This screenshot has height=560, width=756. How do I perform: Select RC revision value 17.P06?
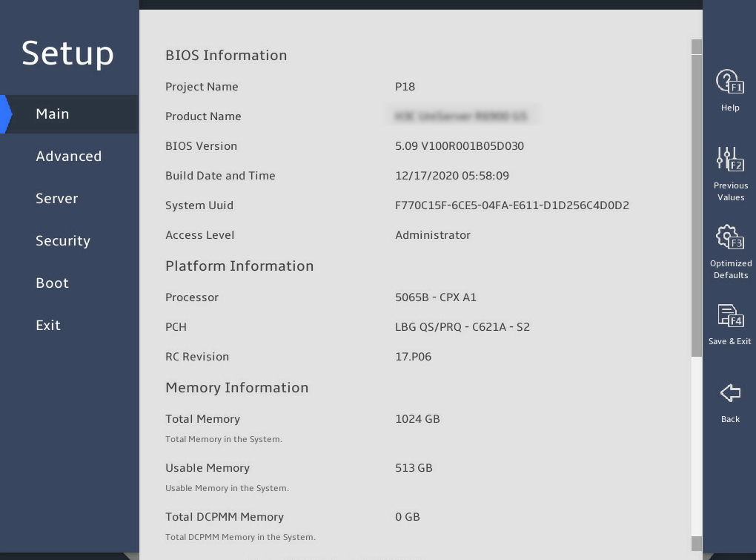click(413, 357)
